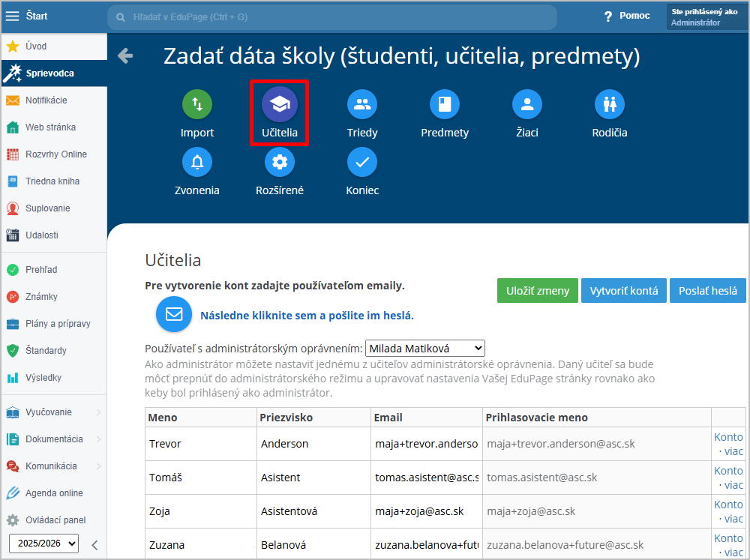Open the 2025/2026 school year selector
This screenshot has height=560, width=750.
pos(43,544)
